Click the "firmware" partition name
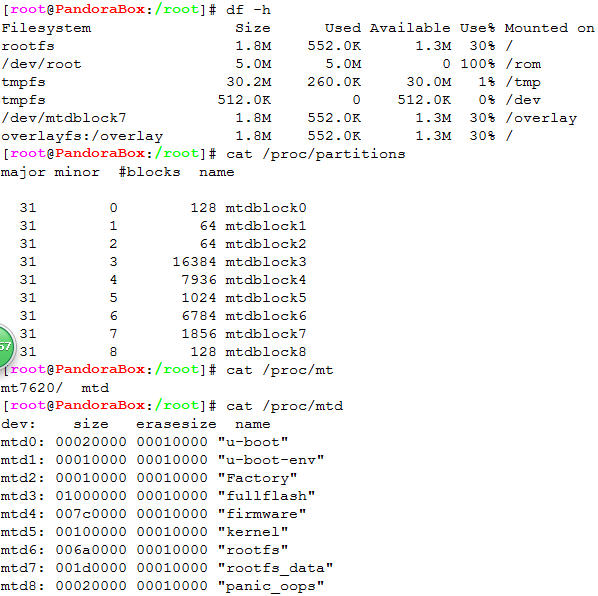 point(262,514)
